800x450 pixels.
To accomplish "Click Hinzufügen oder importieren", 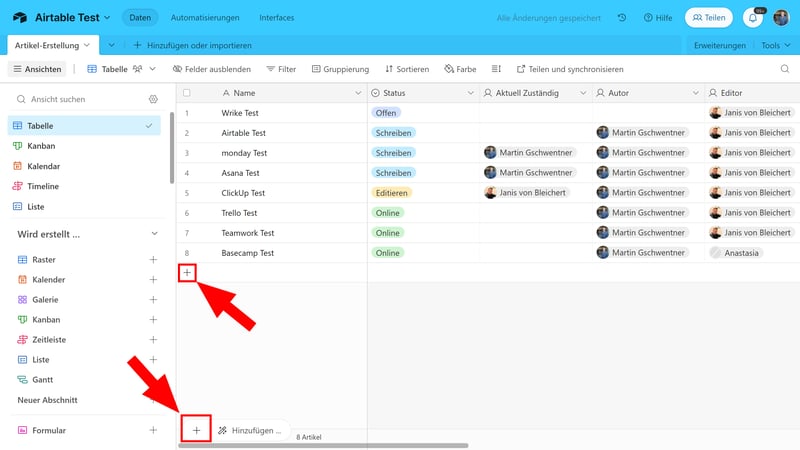I will (x=191, y=45).
